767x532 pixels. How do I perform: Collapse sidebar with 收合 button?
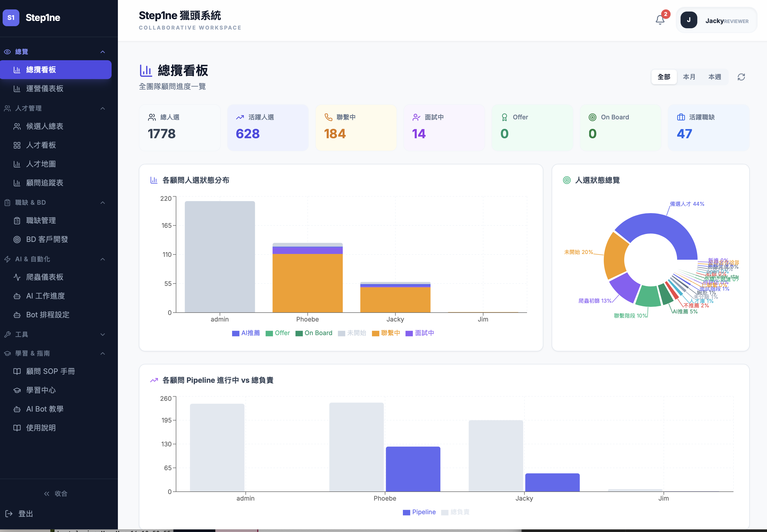pos(56,493)
